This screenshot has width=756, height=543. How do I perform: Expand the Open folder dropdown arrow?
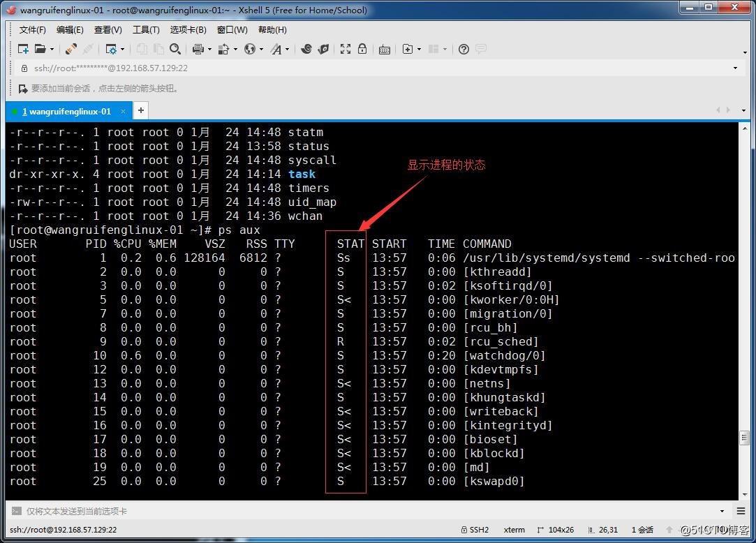coord(52,50)
